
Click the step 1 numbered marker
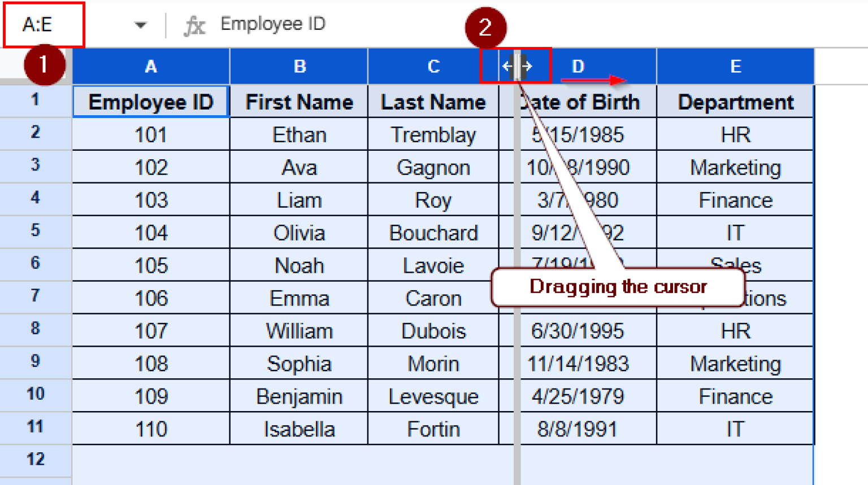click(x=44, y=64)
